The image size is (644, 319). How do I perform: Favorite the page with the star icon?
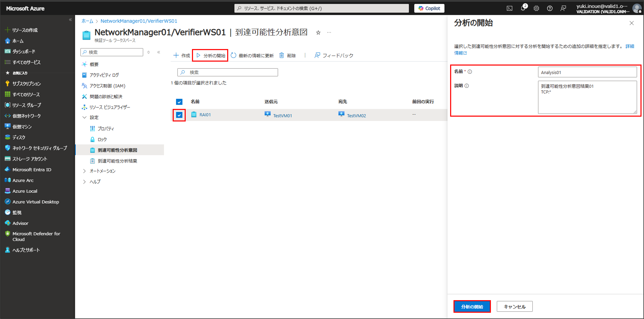coord(318,32)
